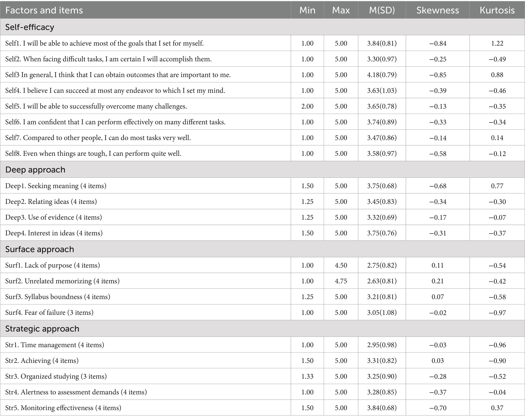This screenshot has height=420, width=525.
Task: Click the M(SD) value 3.84(0.81) for Self1
Action: [382, 43]
